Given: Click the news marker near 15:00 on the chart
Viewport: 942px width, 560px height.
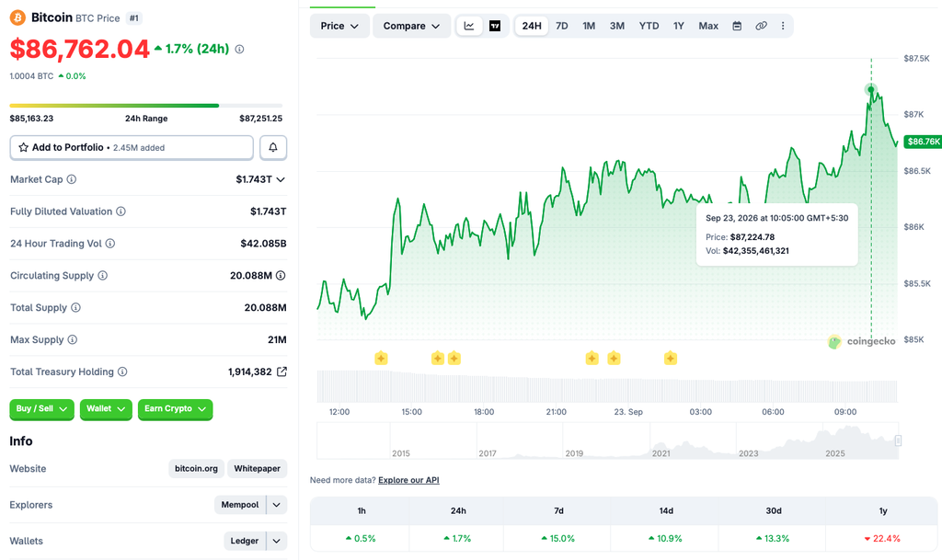Looking at the screenshot, I should click(437, 359).
